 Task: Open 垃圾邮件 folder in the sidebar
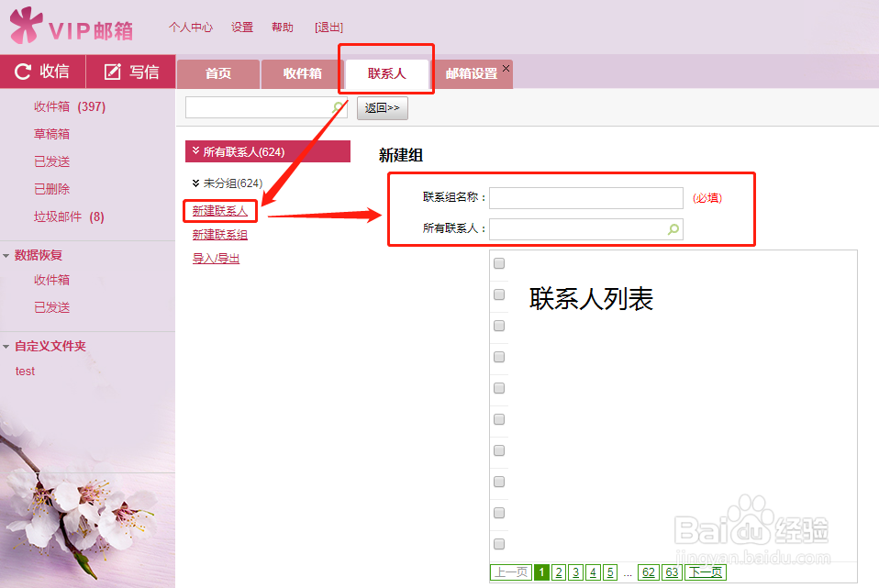coord(58,216)
